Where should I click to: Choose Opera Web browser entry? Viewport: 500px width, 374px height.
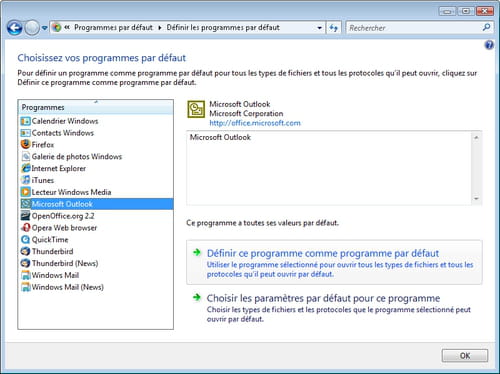(x=96, y=228)
